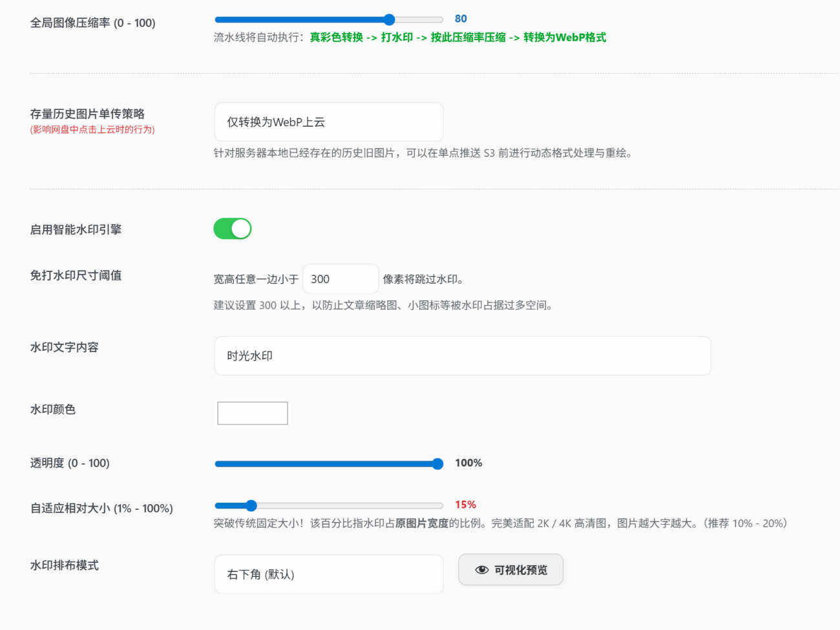Expand the 水印排布模式 dropdown showing 右下角
Viewport: 840px width, 630px height.
(328, 574)
